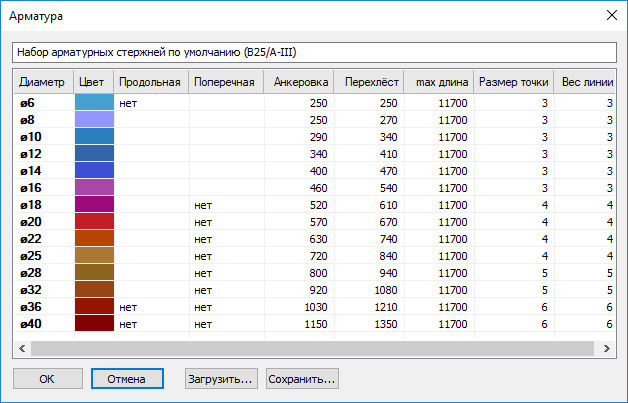
Task: Click the Перехлёст column header
Action: coord(369,81)
